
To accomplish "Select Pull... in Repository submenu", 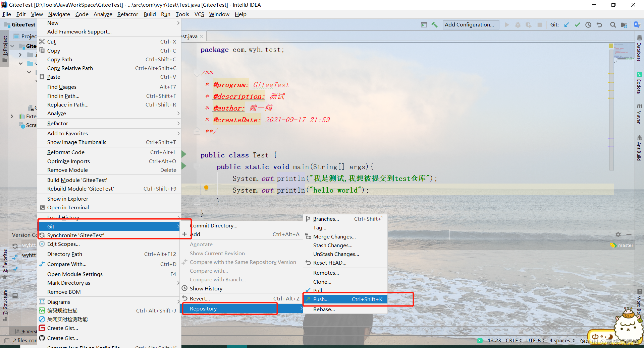I will [x=345, y=290].
